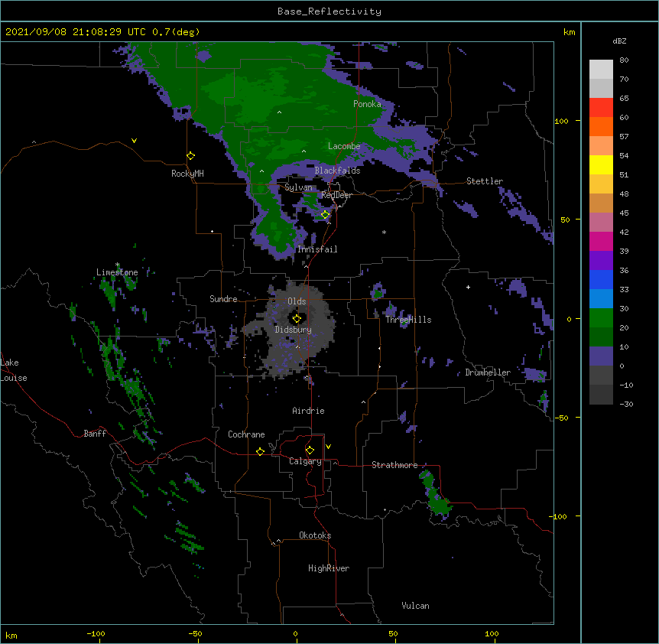
Task: Pick the mauve 42–45 dBZ legend swatch
Action: click(x=601, y=222)
